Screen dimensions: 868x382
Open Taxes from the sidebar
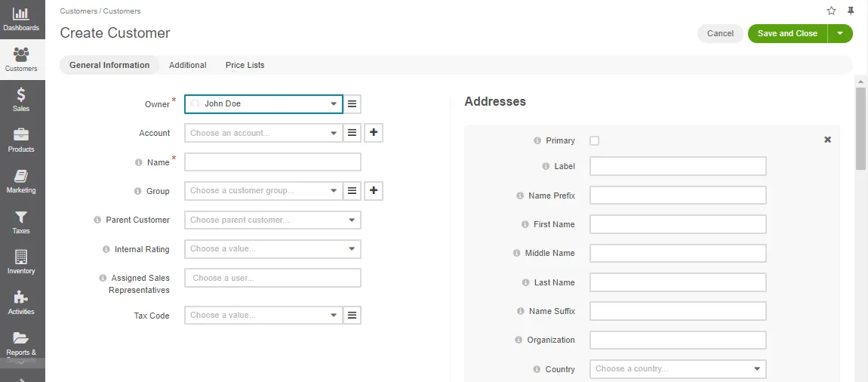click(x=21, y=221)
